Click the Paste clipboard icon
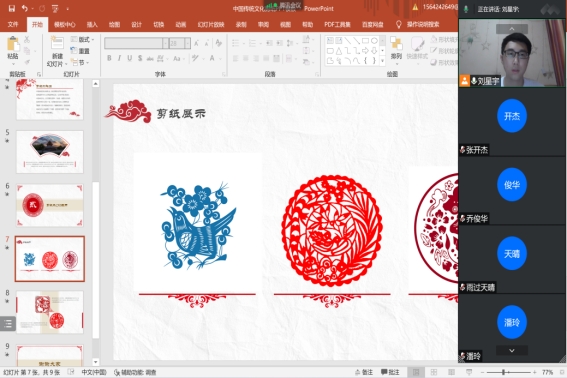Screen dimensions: 567x378 click(x=13, y=44)
